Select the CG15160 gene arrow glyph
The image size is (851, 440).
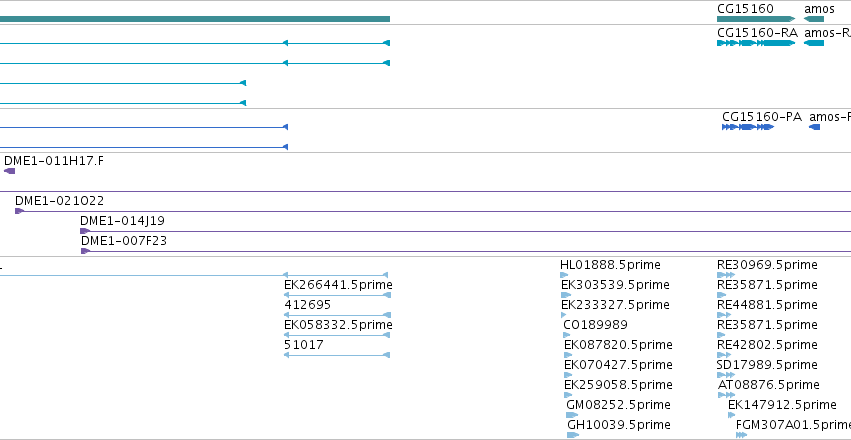click(756, 19)
